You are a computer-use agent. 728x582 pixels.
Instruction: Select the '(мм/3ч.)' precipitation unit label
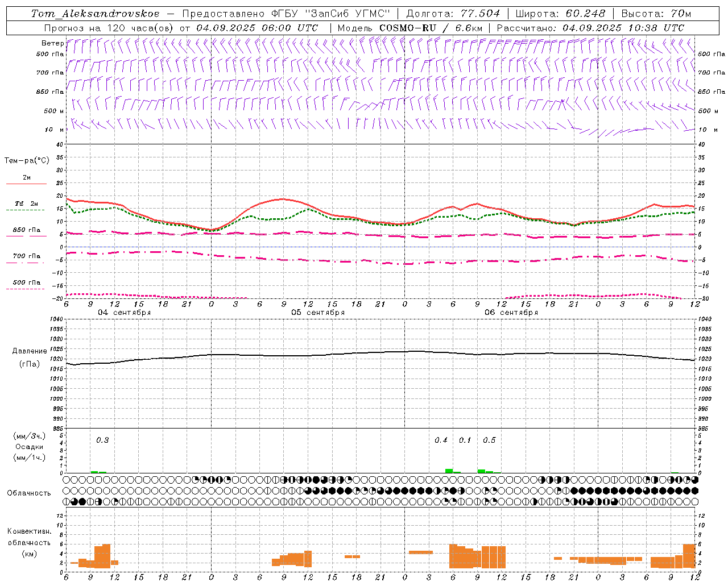click(x=29, y=436)
